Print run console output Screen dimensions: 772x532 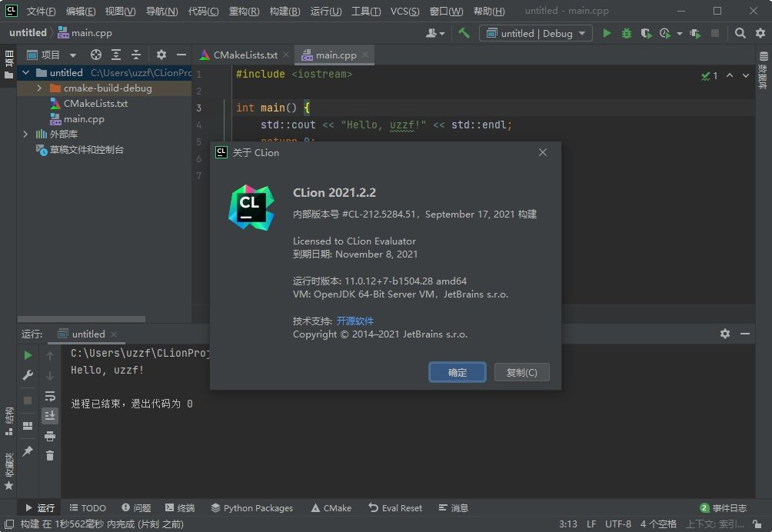(50, 436)
